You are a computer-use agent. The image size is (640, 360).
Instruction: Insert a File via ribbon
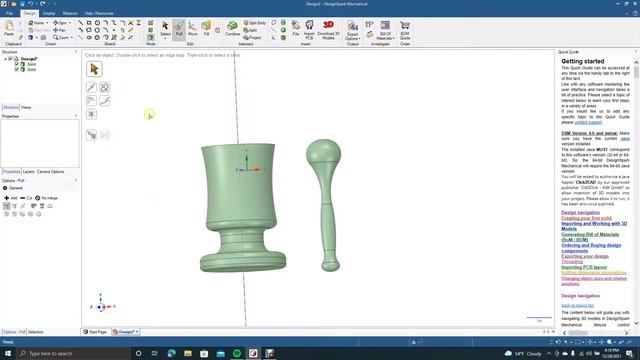click(296, 29)
